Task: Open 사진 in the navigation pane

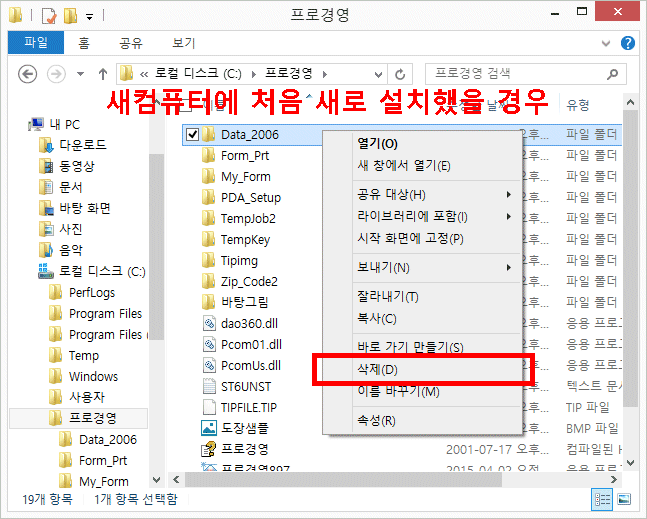Action: point(71,229)
